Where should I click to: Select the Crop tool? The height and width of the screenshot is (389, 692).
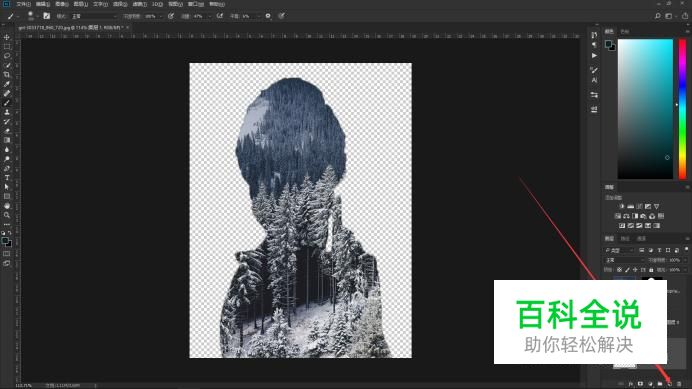(7, 75)
